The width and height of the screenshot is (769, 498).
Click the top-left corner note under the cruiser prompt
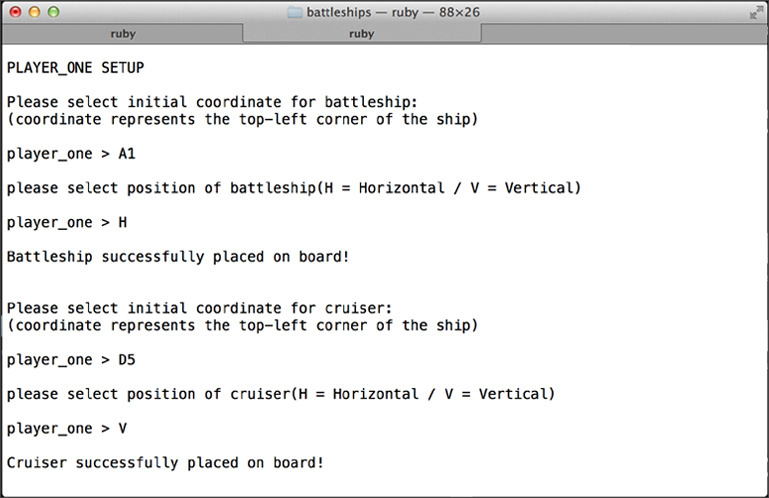tap(242, 325)
